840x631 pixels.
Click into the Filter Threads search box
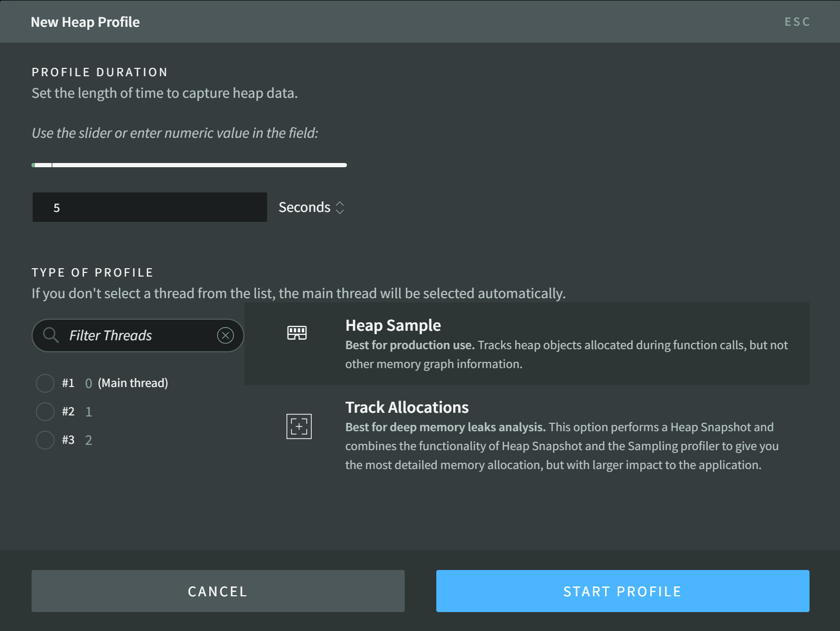[x=137, y=335]
